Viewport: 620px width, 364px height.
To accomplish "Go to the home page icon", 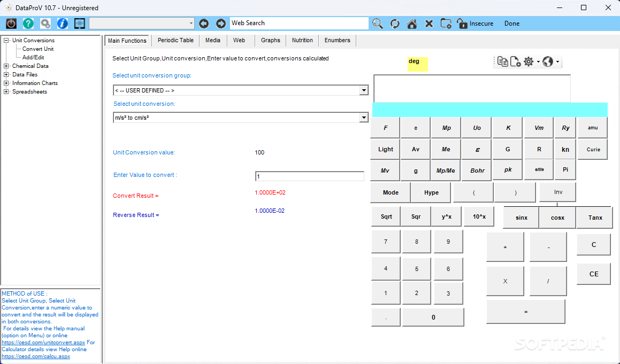I will 412,24.
